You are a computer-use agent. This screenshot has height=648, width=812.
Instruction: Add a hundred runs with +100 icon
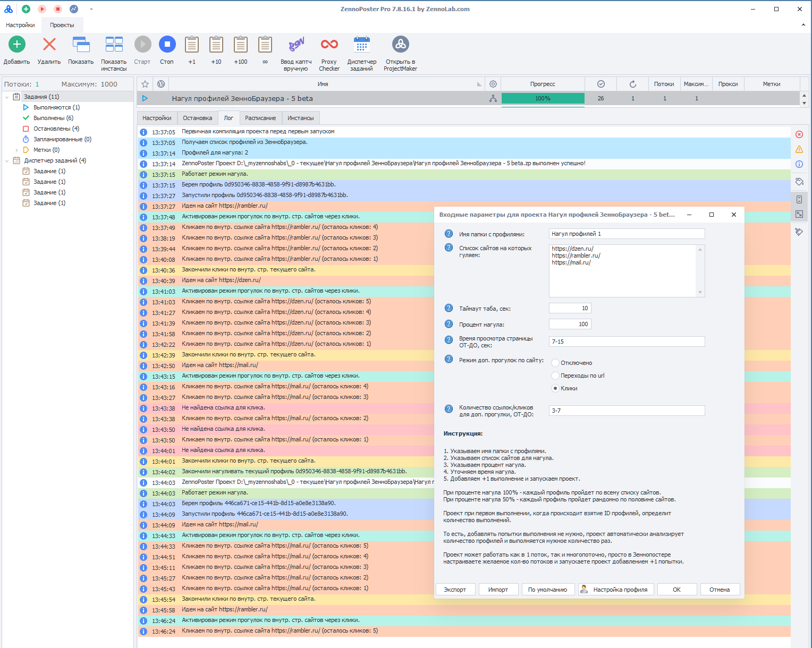click(x=241, y=45)
